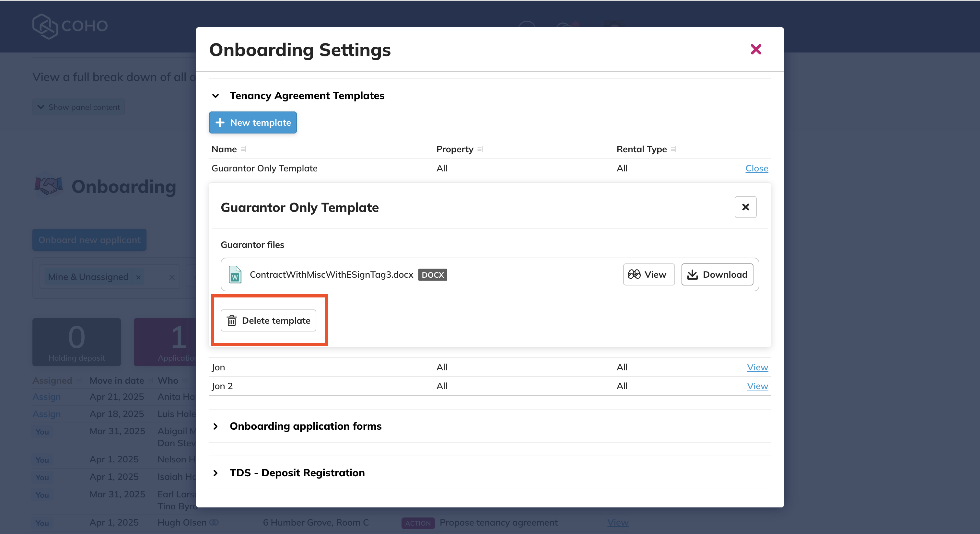Viewport: 980px width, 534px height.
Task: Click Assign for Apr 21, 2025 row
Action: coord(46,397)
